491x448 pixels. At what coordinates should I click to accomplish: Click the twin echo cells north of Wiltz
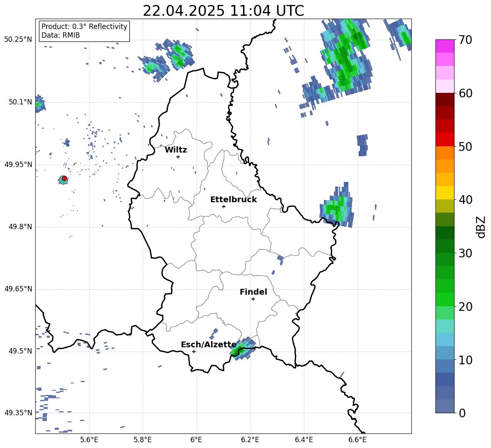[x=166, y=60]
